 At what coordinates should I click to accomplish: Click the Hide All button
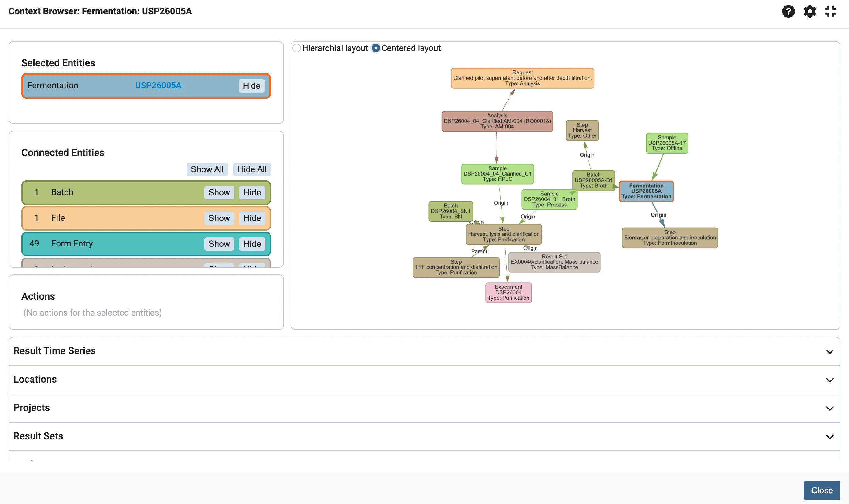click(x=252, y=169)
